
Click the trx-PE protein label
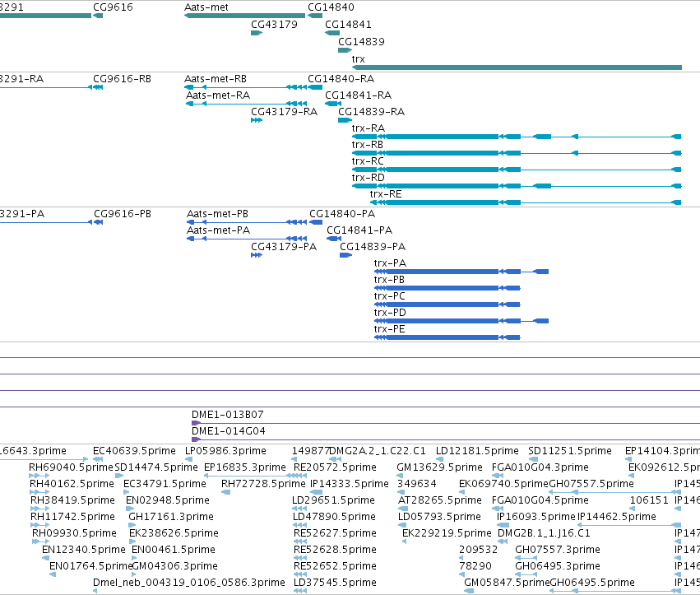point(389,330)
